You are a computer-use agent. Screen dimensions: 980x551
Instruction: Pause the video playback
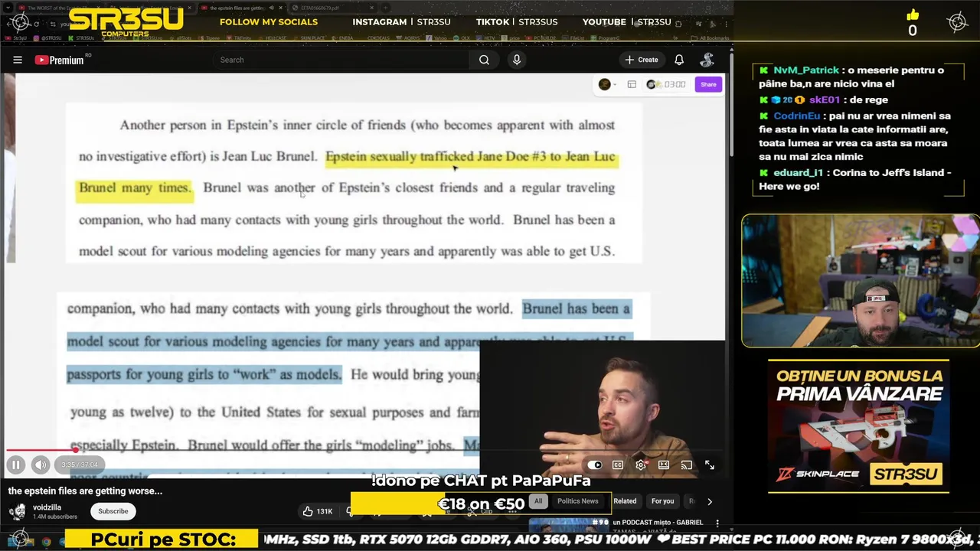pos(16,465)
